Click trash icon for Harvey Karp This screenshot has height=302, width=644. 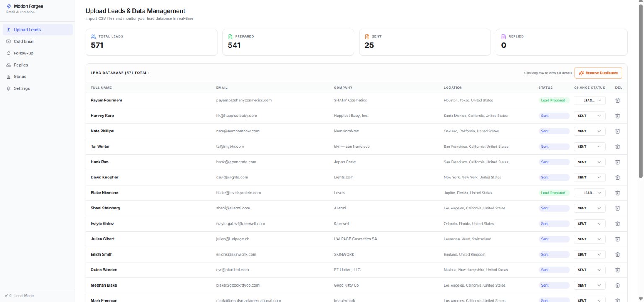tap(617, 116)
